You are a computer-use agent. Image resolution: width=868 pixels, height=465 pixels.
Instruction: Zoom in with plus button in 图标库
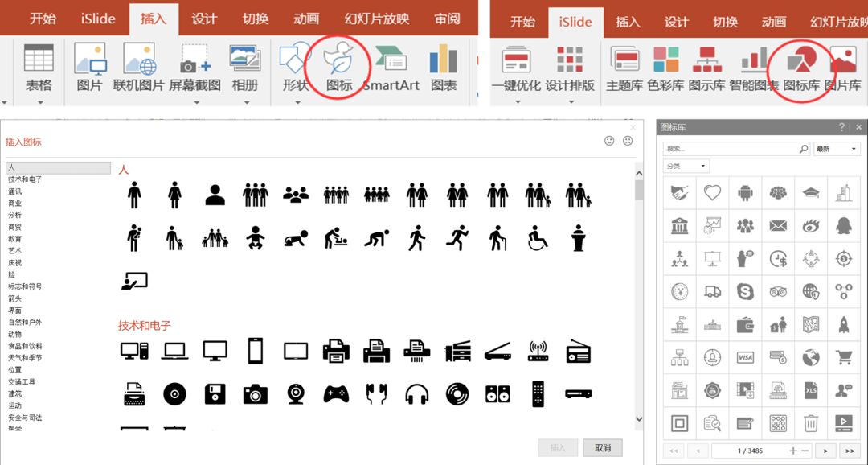(x=793, y=451)
